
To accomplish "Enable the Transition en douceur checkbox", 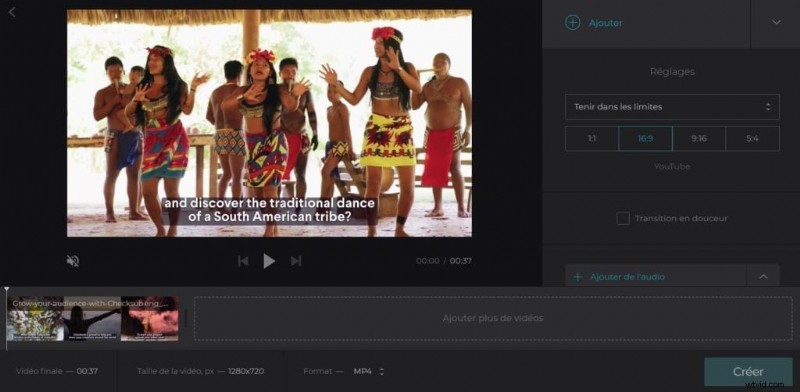I will tap(622, 218).
